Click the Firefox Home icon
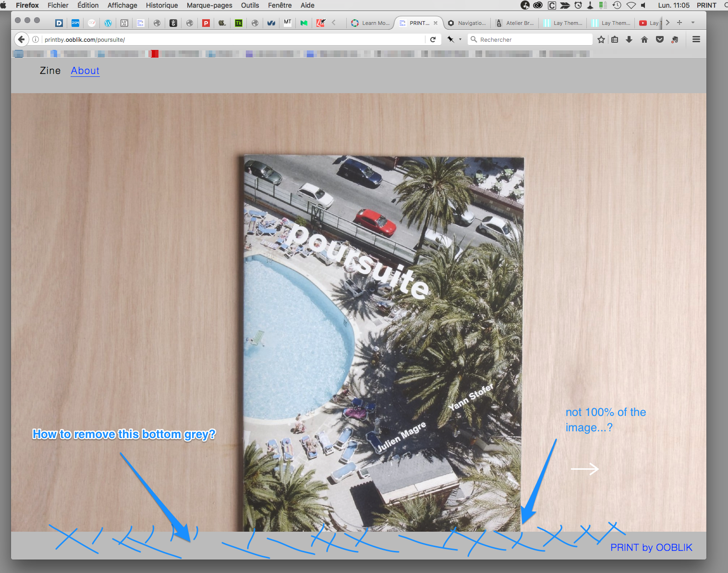 click(644, 39)
